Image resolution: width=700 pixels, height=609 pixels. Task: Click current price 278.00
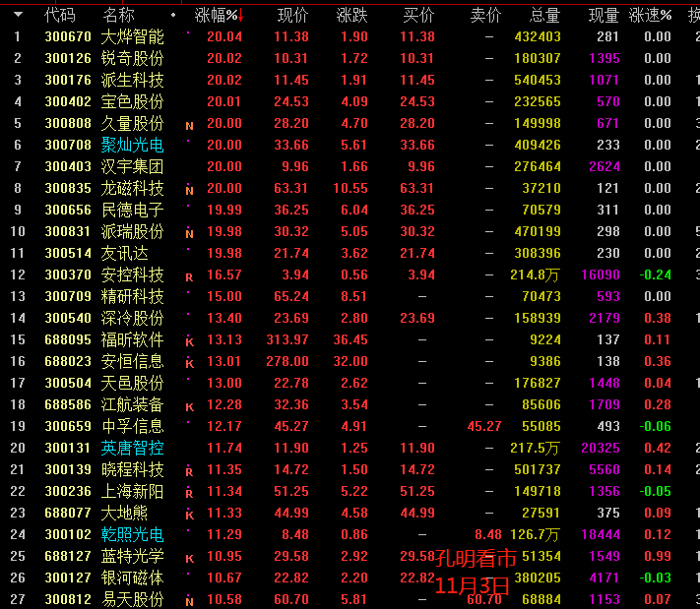(287, 361)
